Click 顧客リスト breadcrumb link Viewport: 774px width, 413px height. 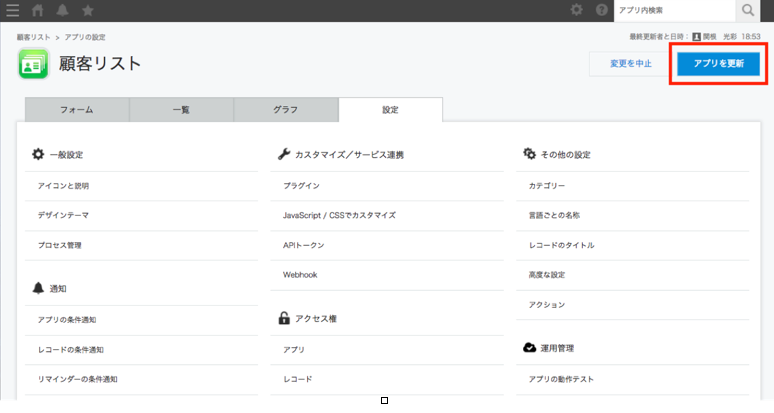coord(34,37)
